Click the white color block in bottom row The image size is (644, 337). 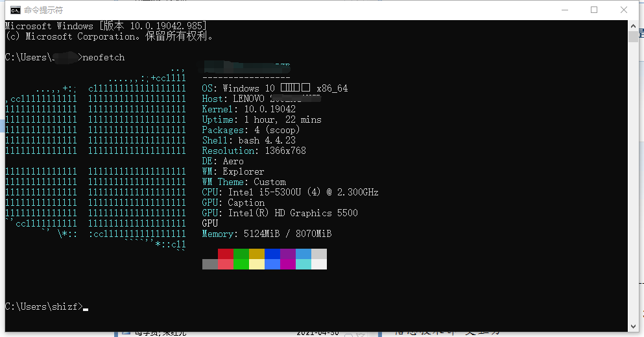(x=318, y=264)
